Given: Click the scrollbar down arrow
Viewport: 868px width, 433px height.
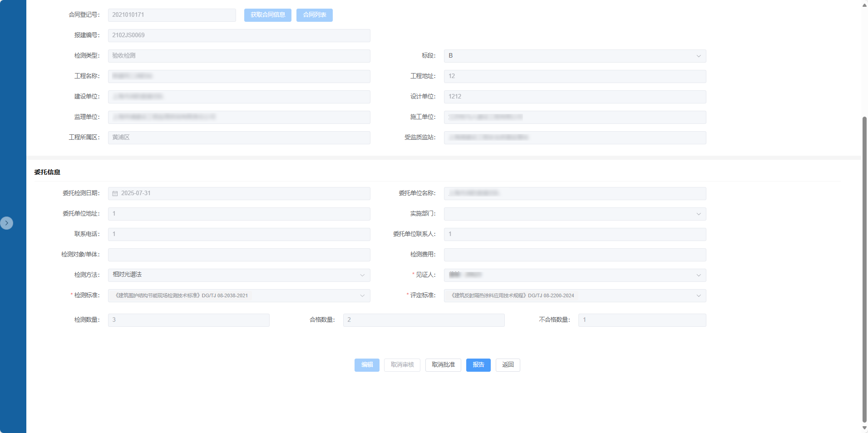Looking at the screenshot, I should coord(864,428).
